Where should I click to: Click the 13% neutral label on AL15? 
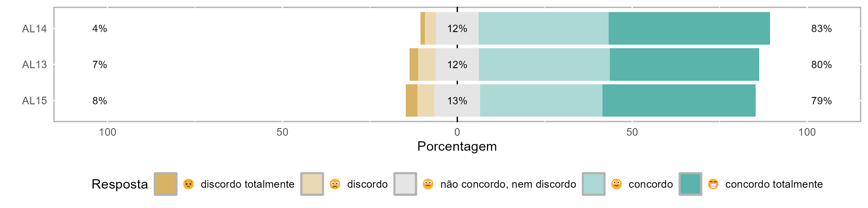(457, 101)
